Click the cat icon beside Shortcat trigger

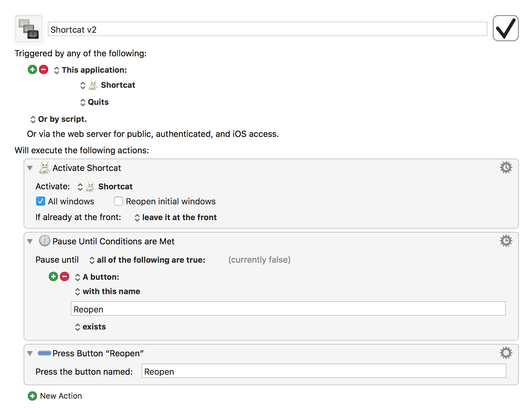(x=93, y=85)
